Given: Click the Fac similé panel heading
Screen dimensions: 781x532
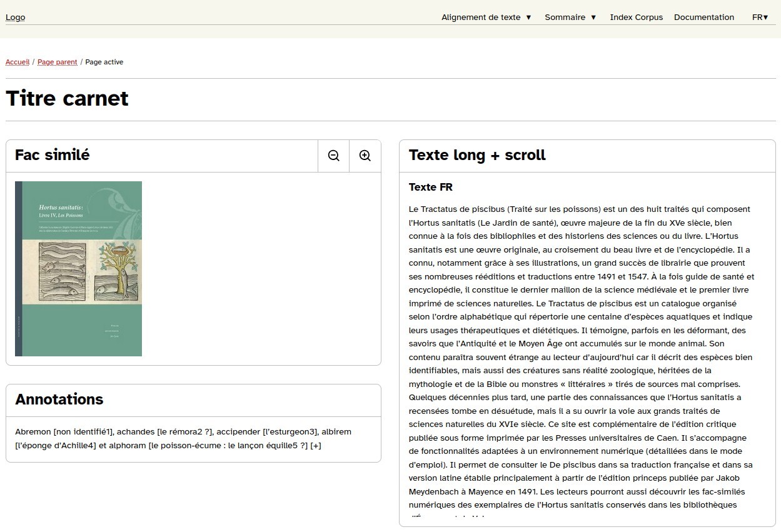Looking at the screenshot, I should 53,155.
